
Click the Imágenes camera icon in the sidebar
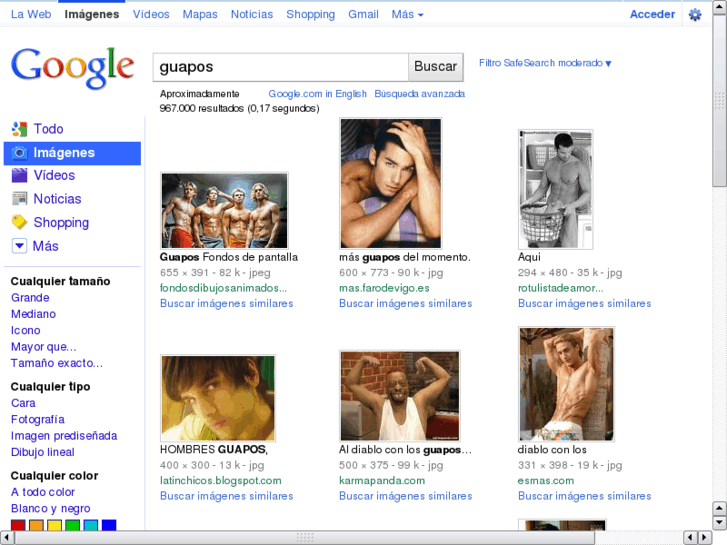click(19, 153)
